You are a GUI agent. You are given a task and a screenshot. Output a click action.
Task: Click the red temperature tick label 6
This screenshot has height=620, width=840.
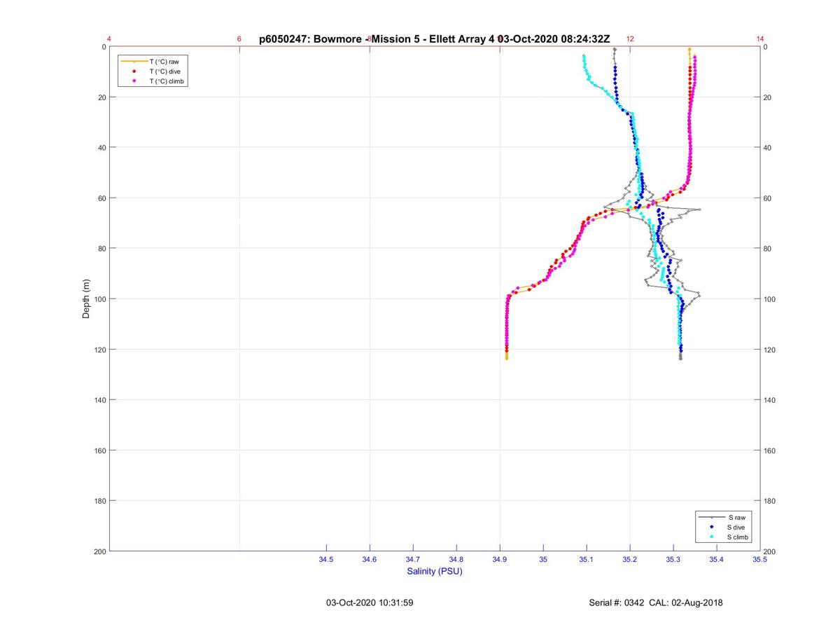[239, 39]
